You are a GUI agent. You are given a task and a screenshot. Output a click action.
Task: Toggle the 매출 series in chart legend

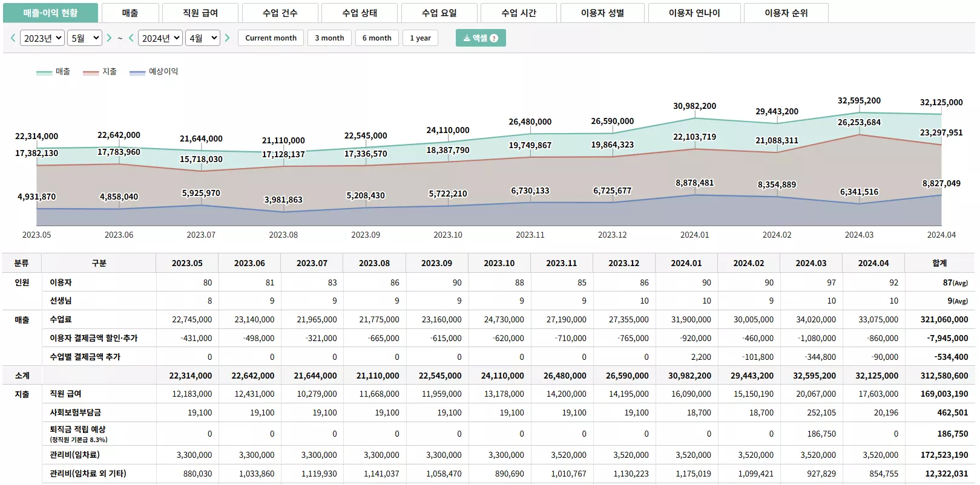53,71
